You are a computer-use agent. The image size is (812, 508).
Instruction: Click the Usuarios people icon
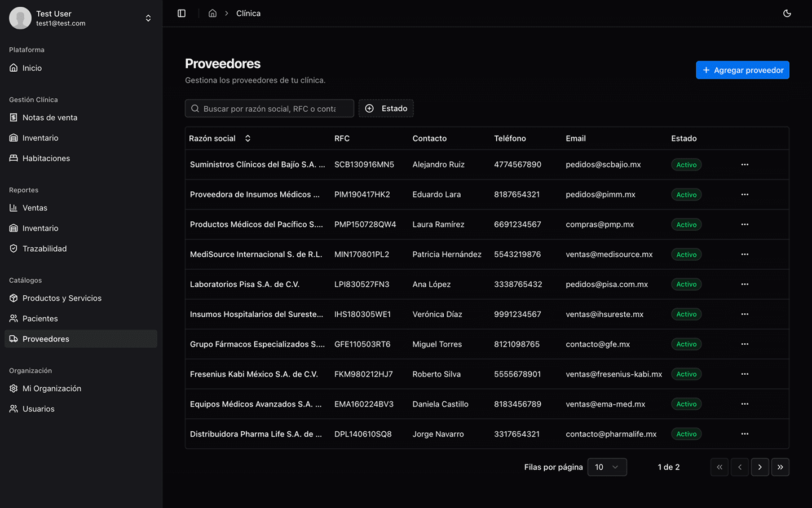click(12, 409)
